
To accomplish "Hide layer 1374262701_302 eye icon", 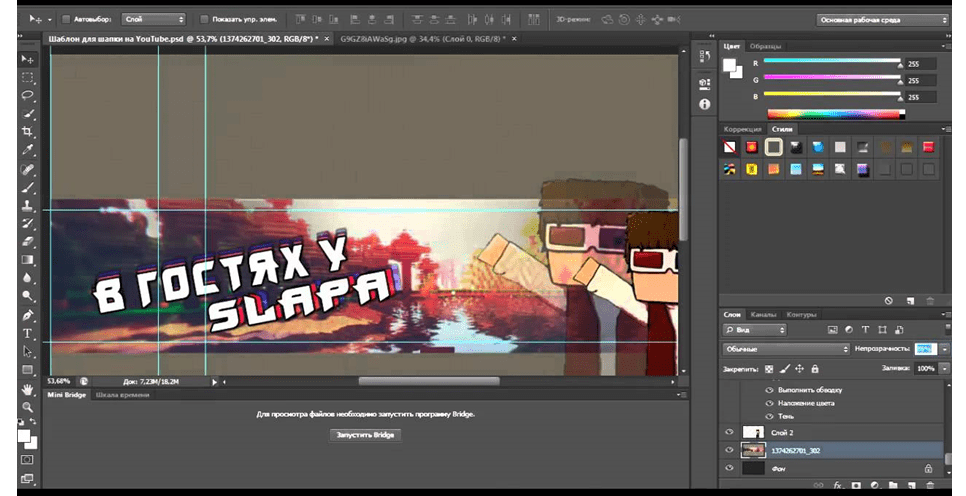I will [x=729, y=450].
